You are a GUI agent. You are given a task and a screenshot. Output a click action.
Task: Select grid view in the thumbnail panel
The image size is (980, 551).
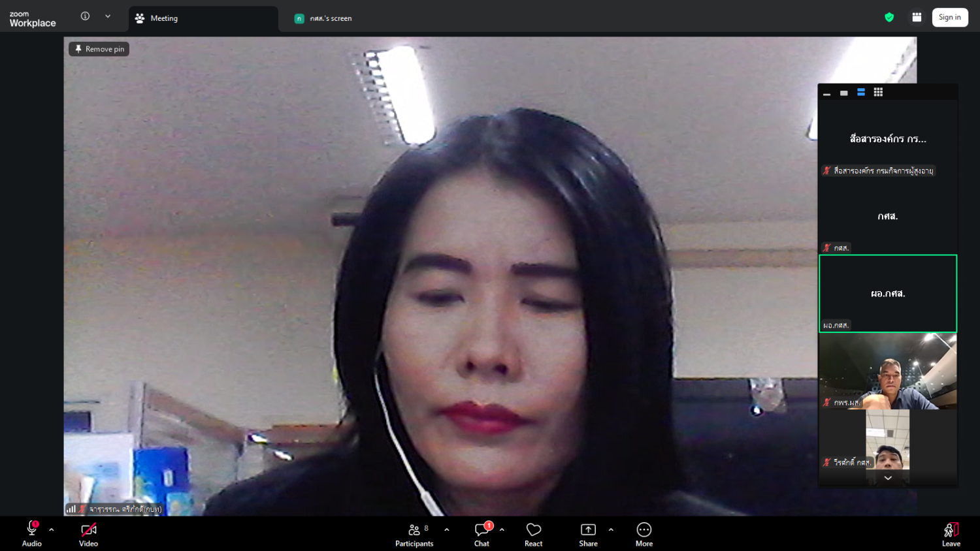[x=878, y=93]
